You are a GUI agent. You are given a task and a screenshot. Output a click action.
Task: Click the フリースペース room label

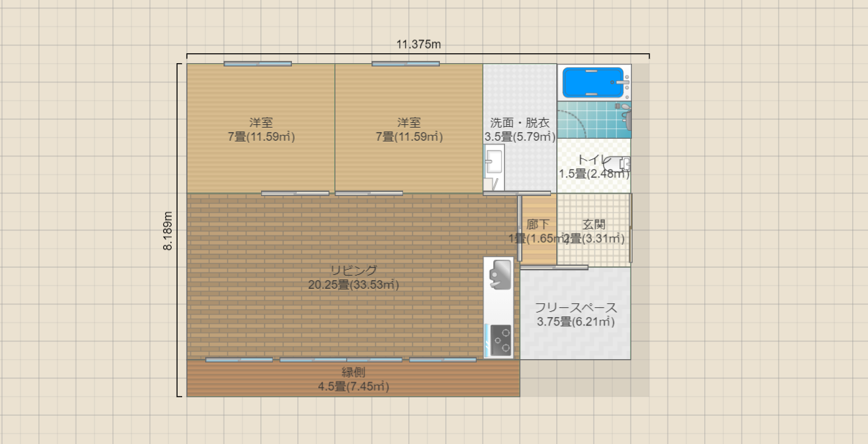click(x=575, y=314)
